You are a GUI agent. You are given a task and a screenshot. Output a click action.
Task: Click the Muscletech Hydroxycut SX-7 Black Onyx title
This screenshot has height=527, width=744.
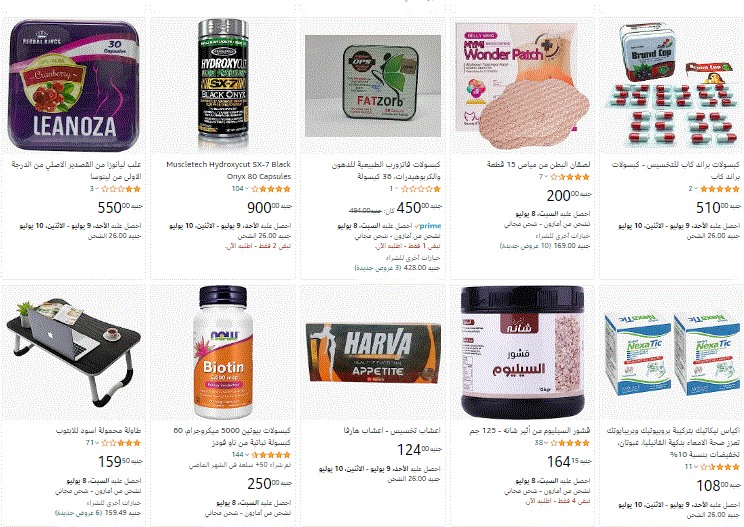(x=228, y=170)
